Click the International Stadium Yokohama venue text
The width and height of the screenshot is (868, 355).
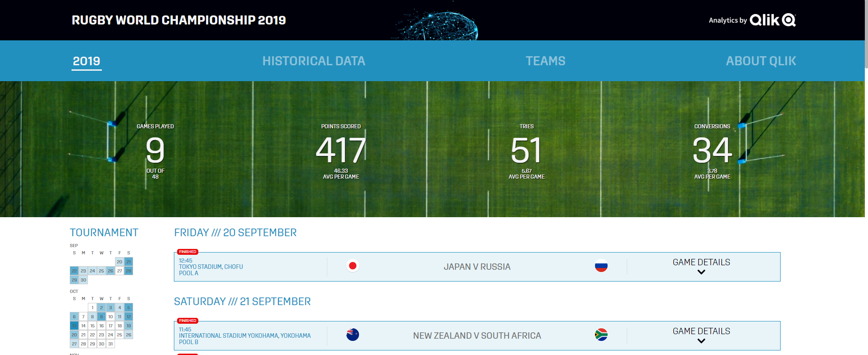(245, 336)
